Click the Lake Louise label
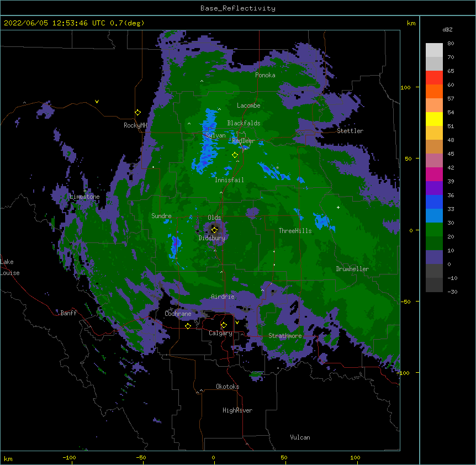The width and height of the screenshot is (476, 465). (10, 267)
